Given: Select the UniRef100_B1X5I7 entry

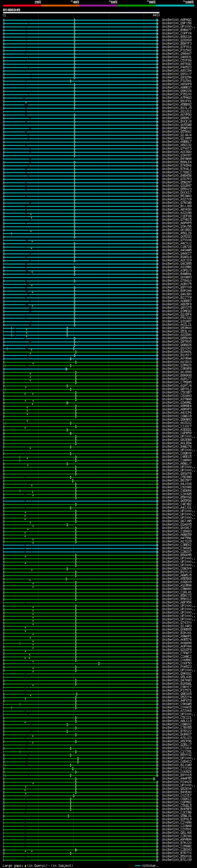Looking at the screenshot, I should tap(177, 355).
